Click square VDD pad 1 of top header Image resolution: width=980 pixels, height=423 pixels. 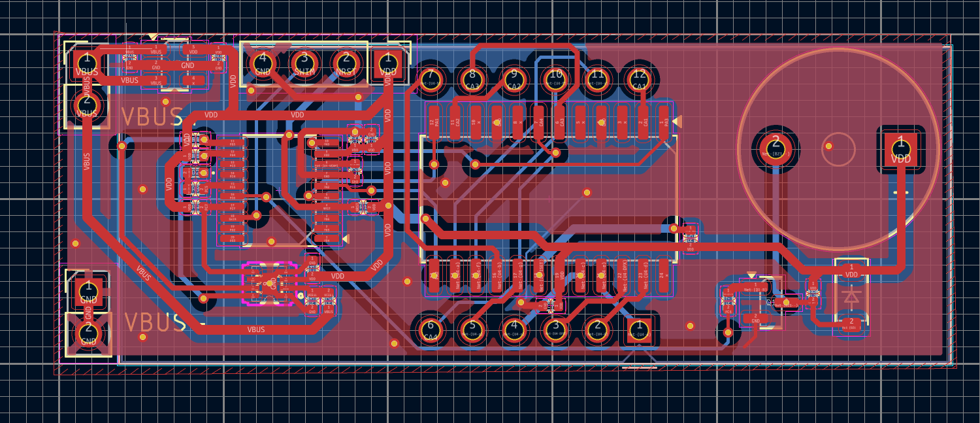(388, 64)
